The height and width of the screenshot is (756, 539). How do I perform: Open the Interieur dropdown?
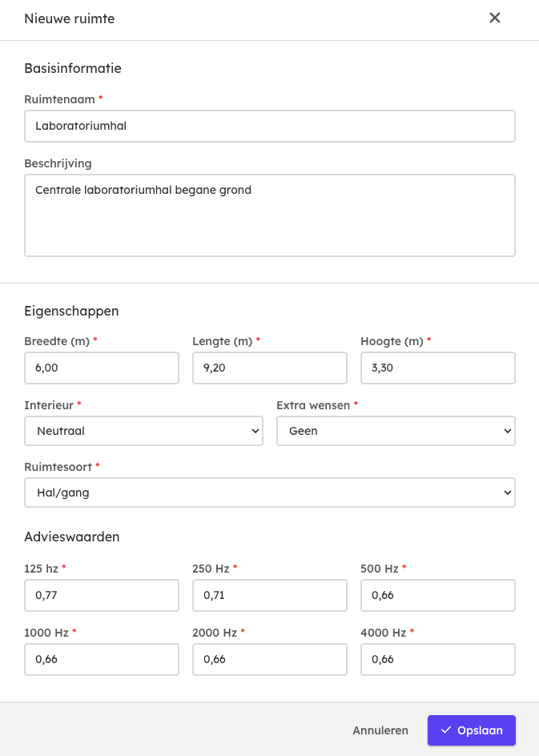tap(143, 431)
